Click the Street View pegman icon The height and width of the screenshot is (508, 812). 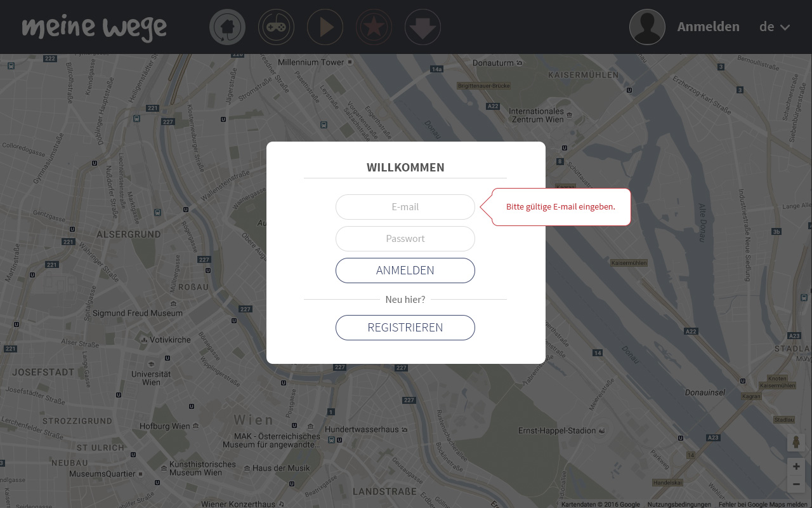pyautogui.click(x=796, y=443)
